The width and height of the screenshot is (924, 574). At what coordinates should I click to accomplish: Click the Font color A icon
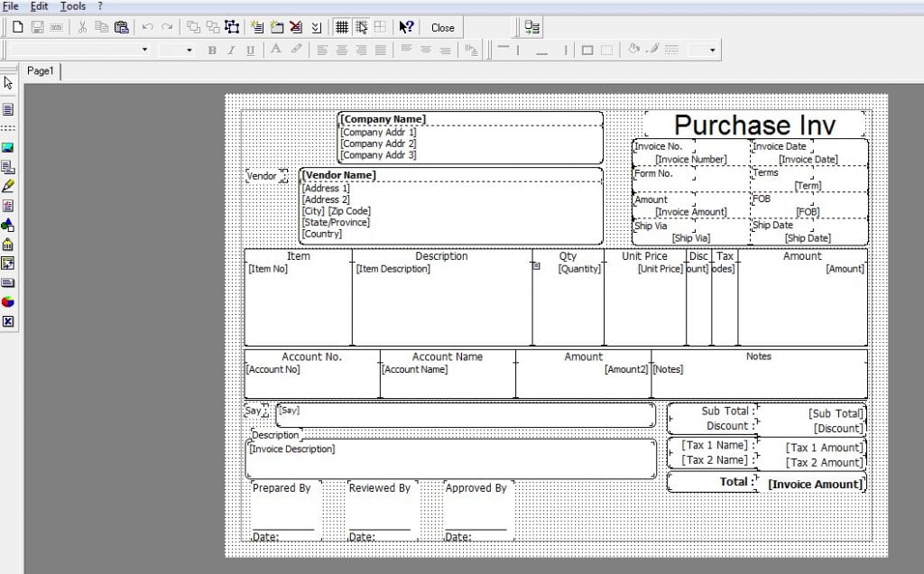[276, 50]
